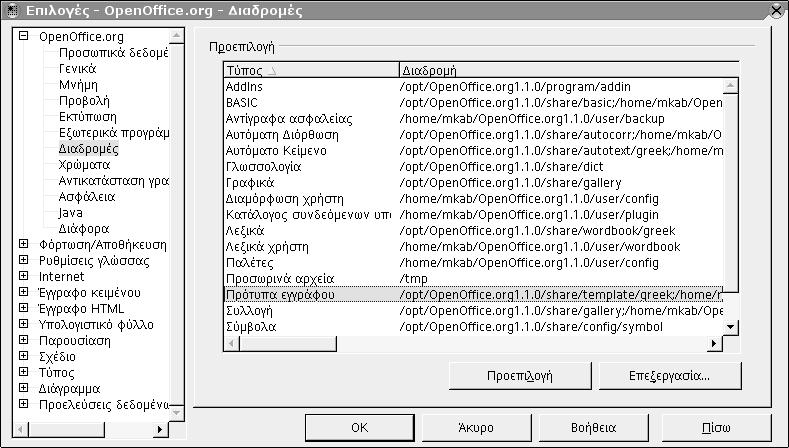Click options tree scroll-up arrow
The image size is (789, 448).
[x=176, y=36]
